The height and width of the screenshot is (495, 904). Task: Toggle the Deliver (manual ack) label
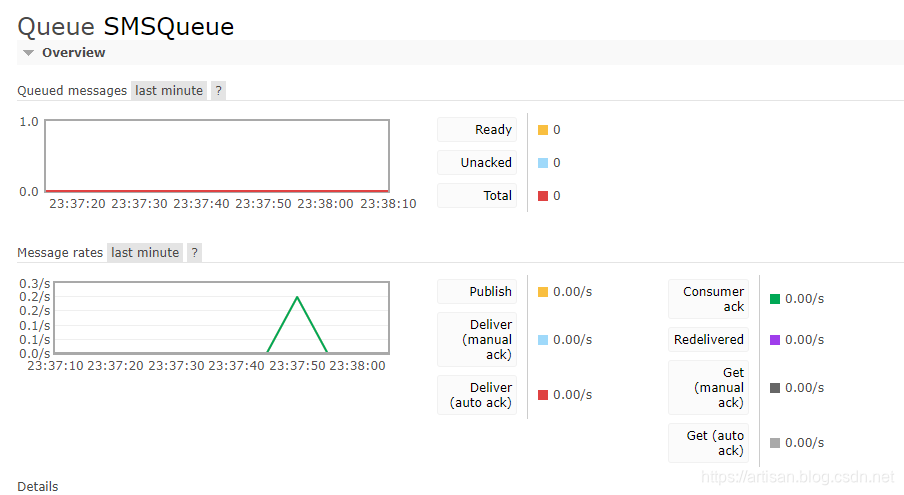coord(477,339)
